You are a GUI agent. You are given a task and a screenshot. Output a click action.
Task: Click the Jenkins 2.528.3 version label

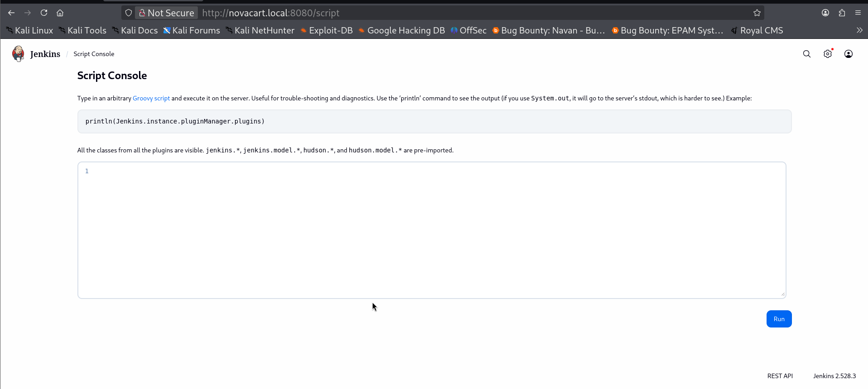(x=834, y=376)
